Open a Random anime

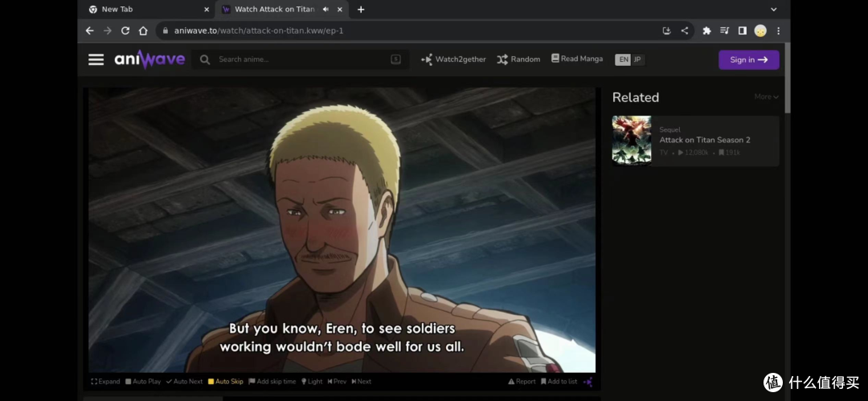click(x=518, y=59)
